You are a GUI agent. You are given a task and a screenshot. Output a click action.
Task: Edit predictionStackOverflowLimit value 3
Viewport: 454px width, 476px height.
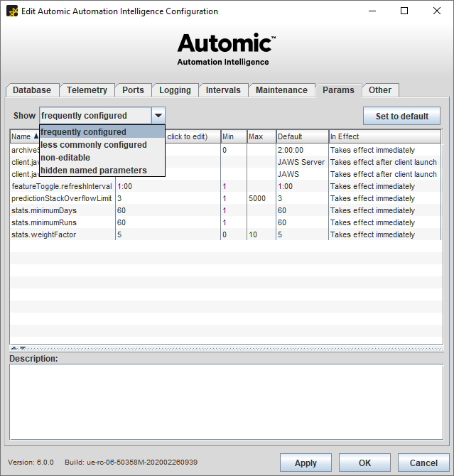(x=168, y=198)
